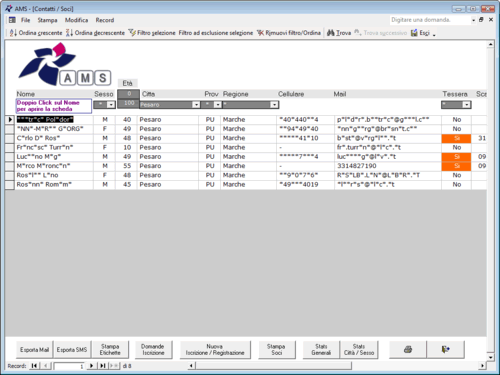Image resolution: width=500 pixels, height=375 pixels.
Task: Click name cell *NN*-M*R** G*ORG*
Action: tap(54, 129)
